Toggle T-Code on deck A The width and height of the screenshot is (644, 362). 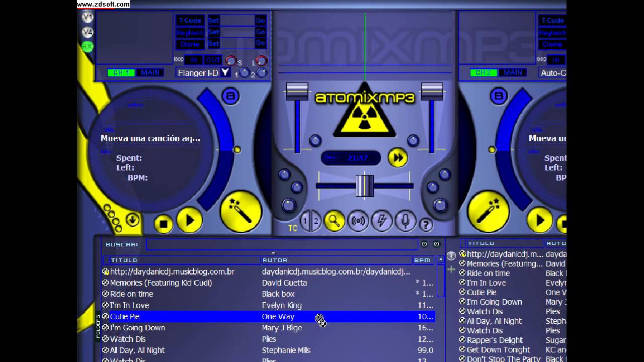(x=190, y=21)
